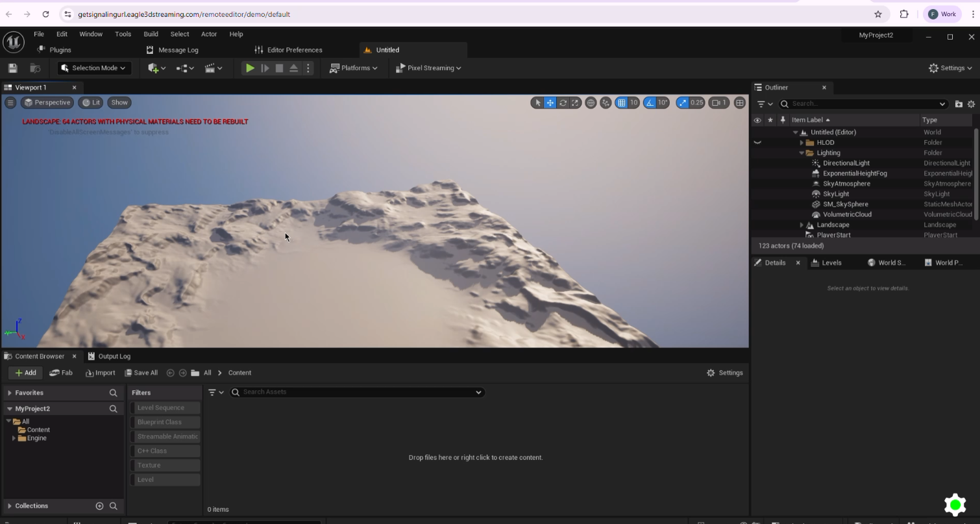Expand the Engine folder in content tree
The width and height of the screenshot is (980, 524).
(14, 438)
